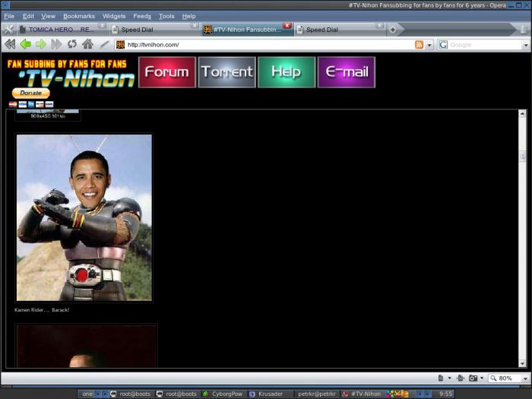Go back with the green left arrow
This screenshot has width=532, height=399.
tap(25, 44)
